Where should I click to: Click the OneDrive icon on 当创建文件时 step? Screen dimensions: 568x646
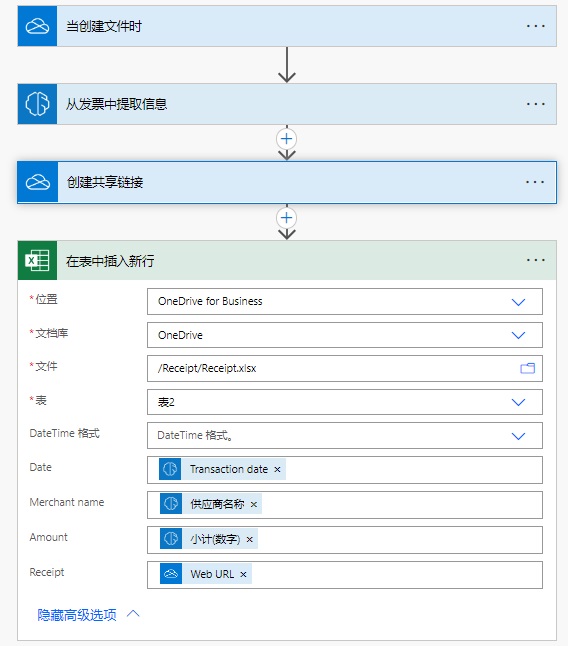pyautogui.click(x=37, y=26)
